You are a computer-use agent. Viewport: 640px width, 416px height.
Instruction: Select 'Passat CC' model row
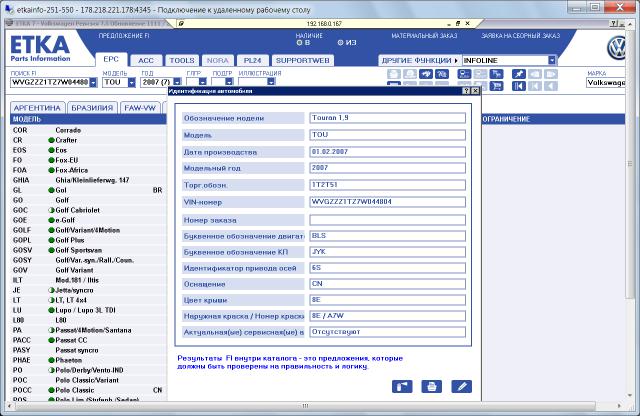(88, 340)
